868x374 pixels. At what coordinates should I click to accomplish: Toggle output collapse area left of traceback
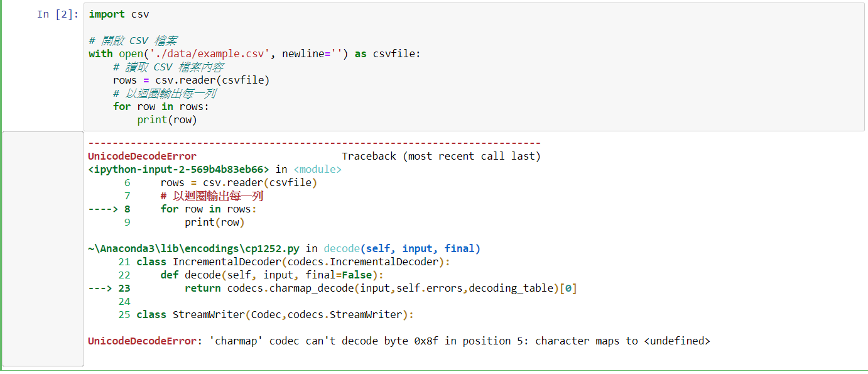(43, 248)
